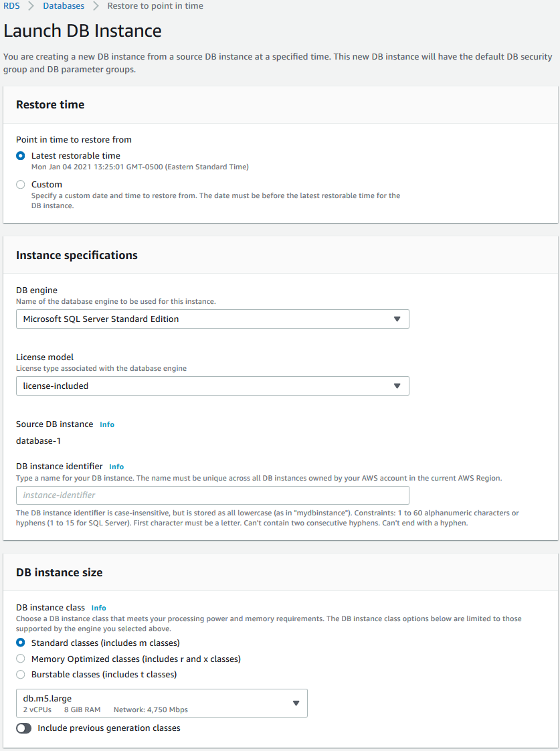The width and height of the screenshot is (560, 751).
Task: Click the Restore to point in time breadcrumb
Action: (155, 5)
